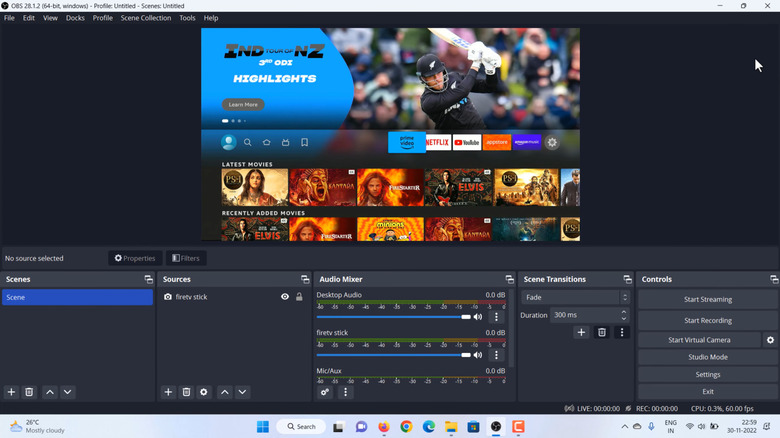Click taskbar Search box
The width and height of the screenshot is (780, 438).
tap(301, 427)
